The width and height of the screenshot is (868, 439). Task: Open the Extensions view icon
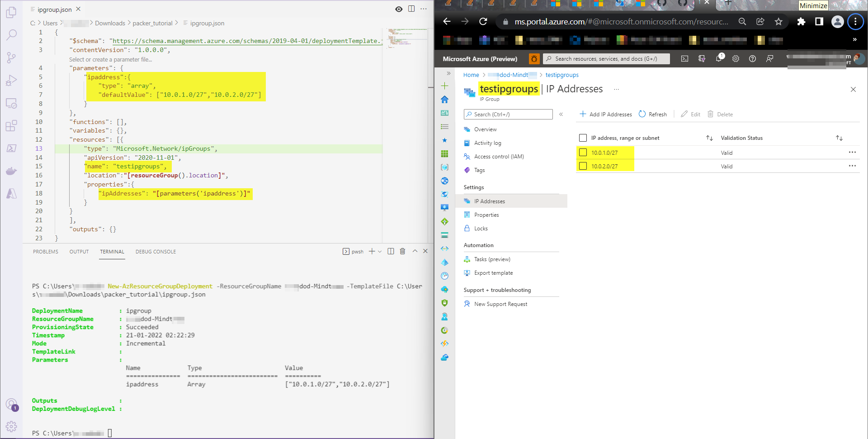click(x=11, y=125)
